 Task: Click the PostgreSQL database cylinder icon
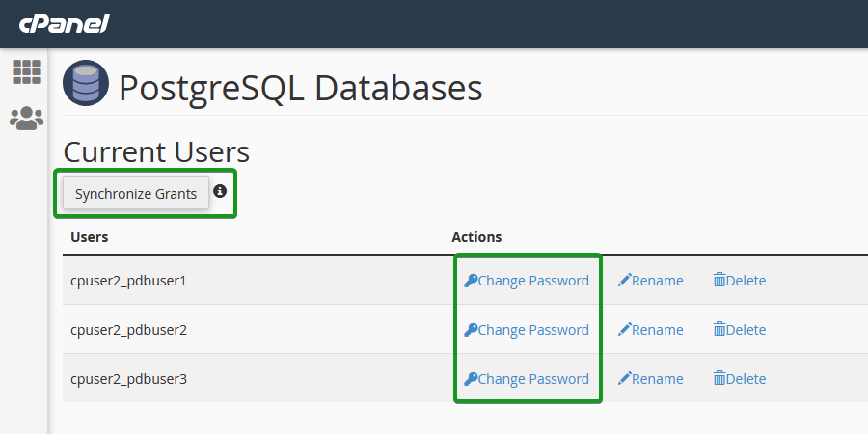(85, 83)
